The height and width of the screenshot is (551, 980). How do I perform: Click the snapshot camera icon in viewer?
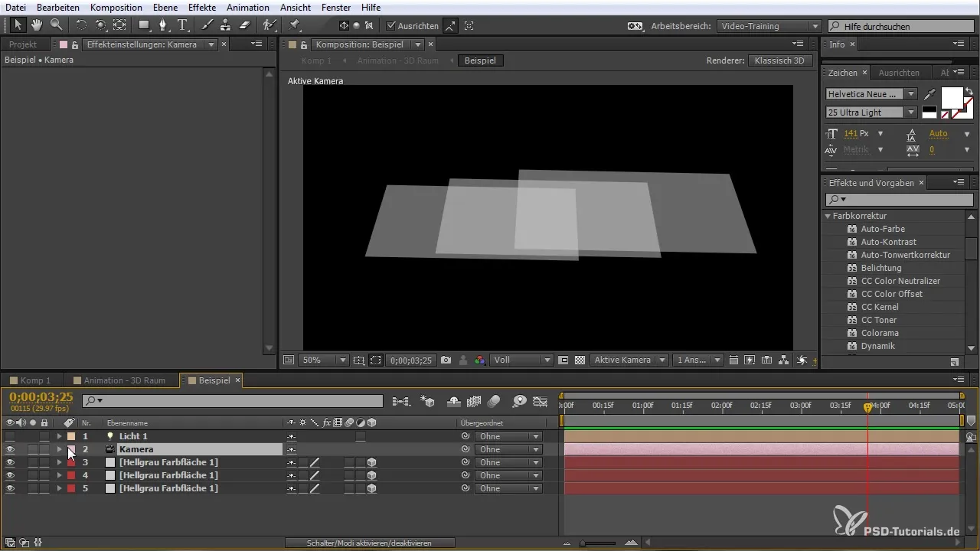446,360
